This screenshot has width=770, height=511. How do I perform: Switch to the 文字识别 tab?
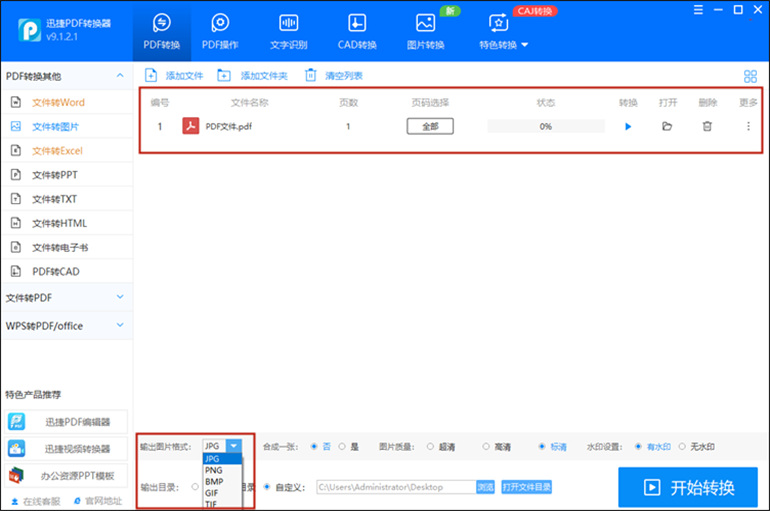click(x=289, y=31)
